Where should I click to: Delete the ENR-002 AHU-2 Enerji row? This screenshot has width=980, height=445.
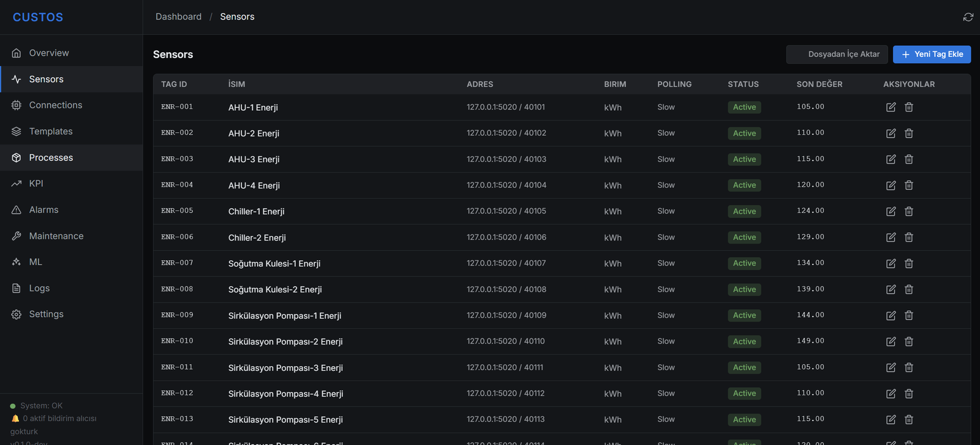pyautogui.click(x=909, y=133)
